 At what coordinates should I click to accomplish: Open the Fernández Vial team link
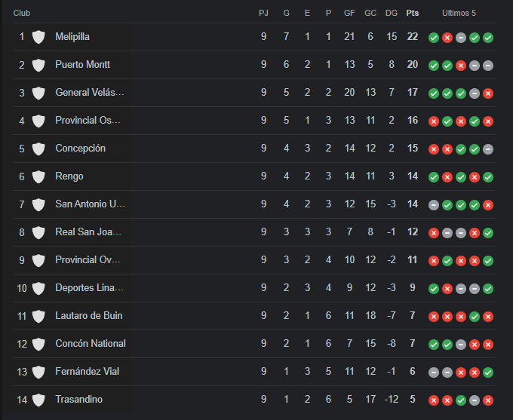point(88,371)
